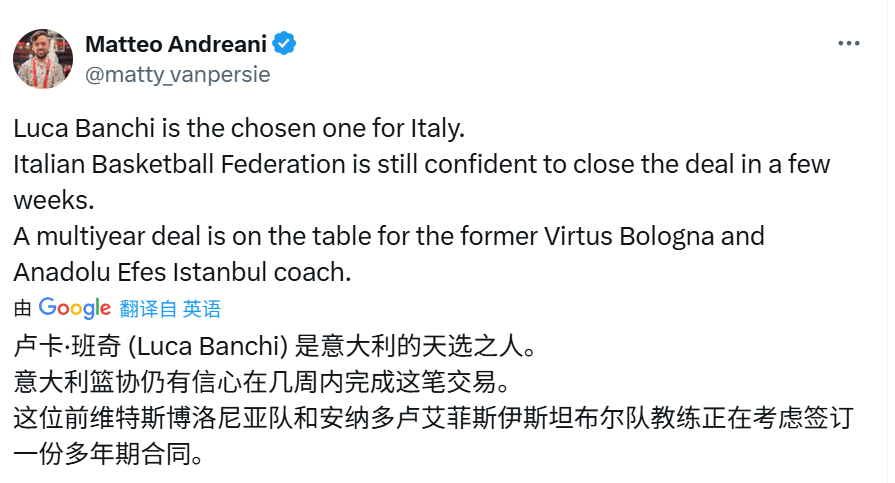Click the "由" character before Google logo
The width and height of the screenshot is (895, 483).
click(23, 308)
